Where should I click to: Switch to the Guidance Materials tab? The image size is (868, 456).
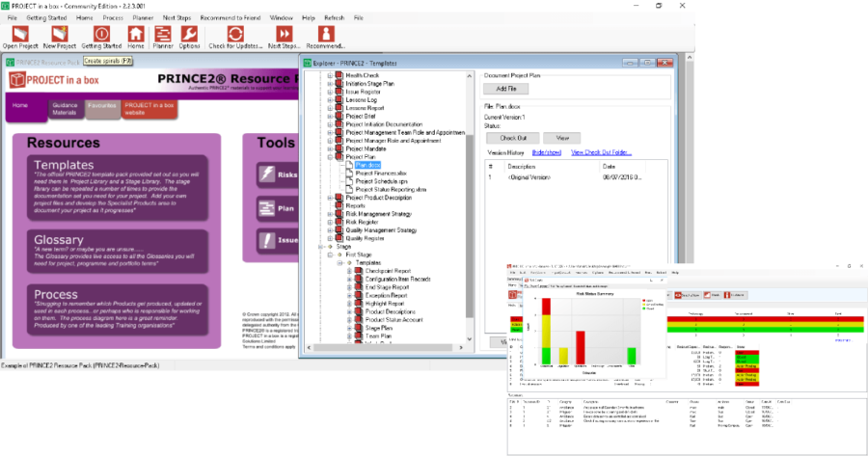tap(65, 109)
